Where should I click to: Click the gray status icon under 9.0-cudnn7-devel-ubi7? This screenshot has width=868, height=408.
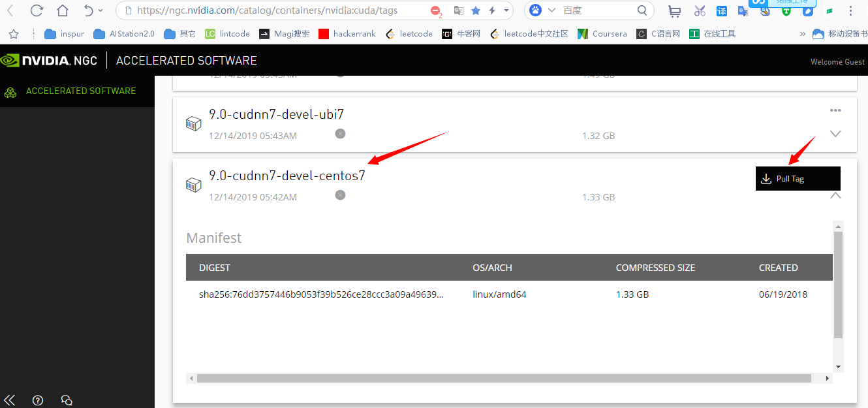tap(340, 134)
